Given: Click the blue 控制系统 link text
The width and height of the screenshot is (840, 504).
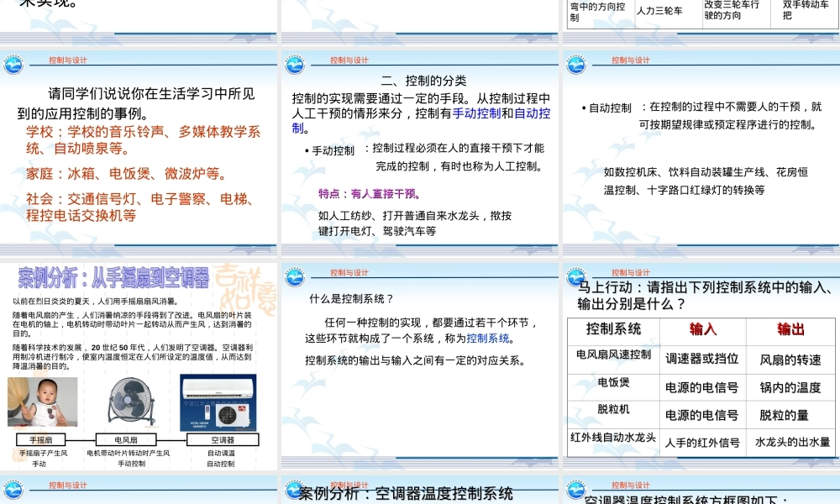Looking at the screenshot, I should pos(487,339).
